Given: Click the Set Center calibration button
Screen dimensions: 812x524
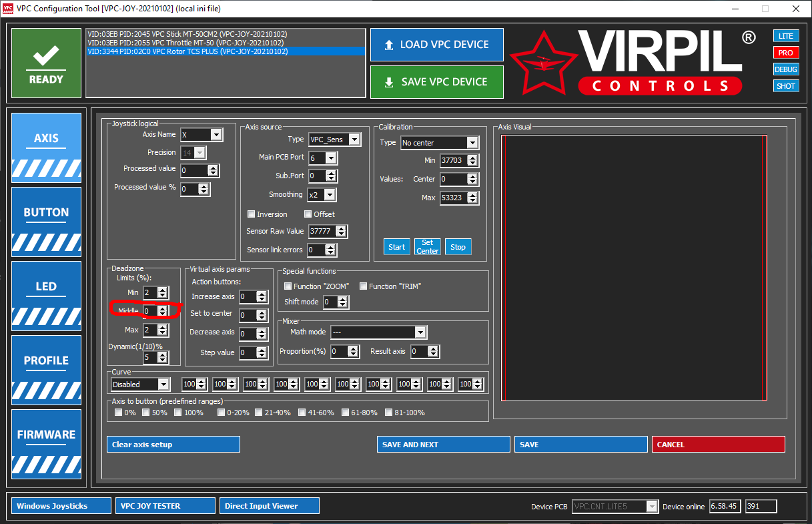Looking at the screenshot, I should pyautogui.click(x=428, y=247).
